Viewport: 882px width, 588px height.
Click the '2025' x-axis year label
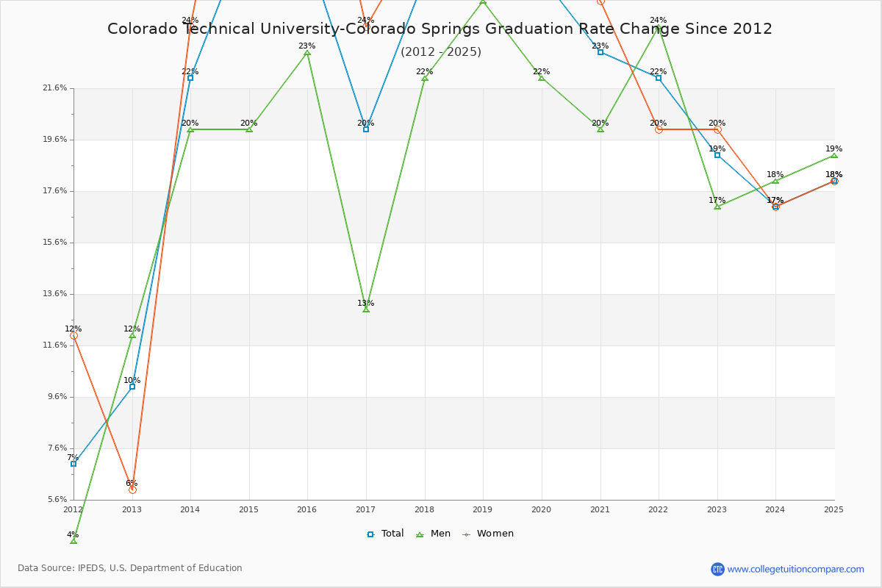click(834, 509)
